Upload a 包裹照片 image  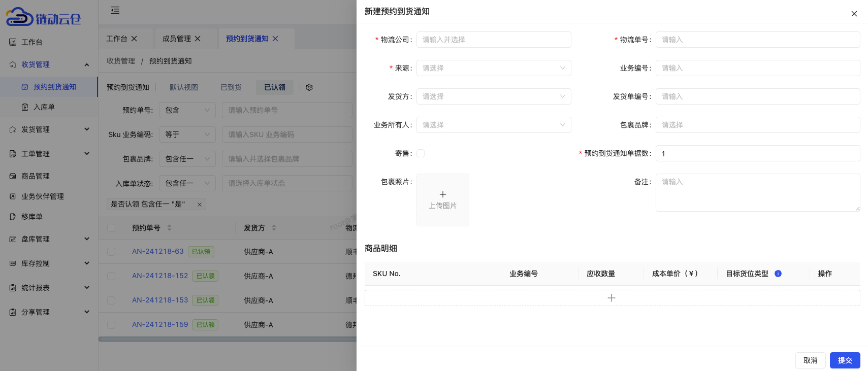[x=443, y=200]
